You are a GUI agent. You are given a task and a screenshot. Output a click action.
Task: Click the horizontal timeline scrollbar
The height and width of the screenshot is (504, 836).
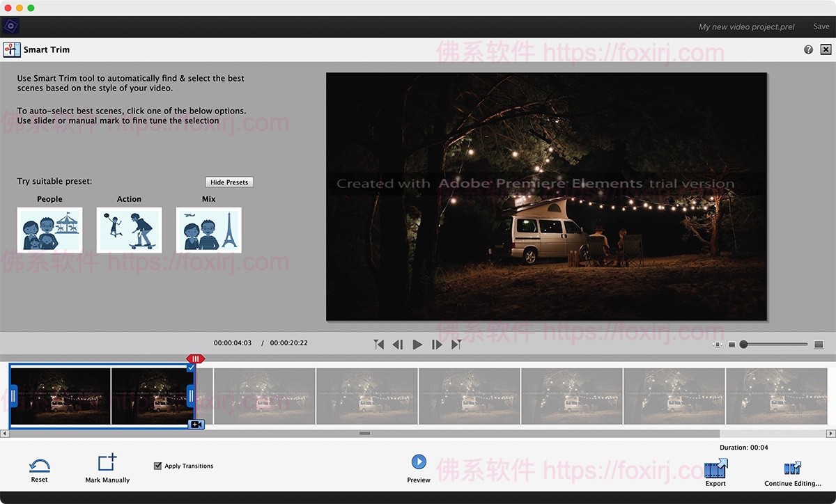click(x=364, y=433)
